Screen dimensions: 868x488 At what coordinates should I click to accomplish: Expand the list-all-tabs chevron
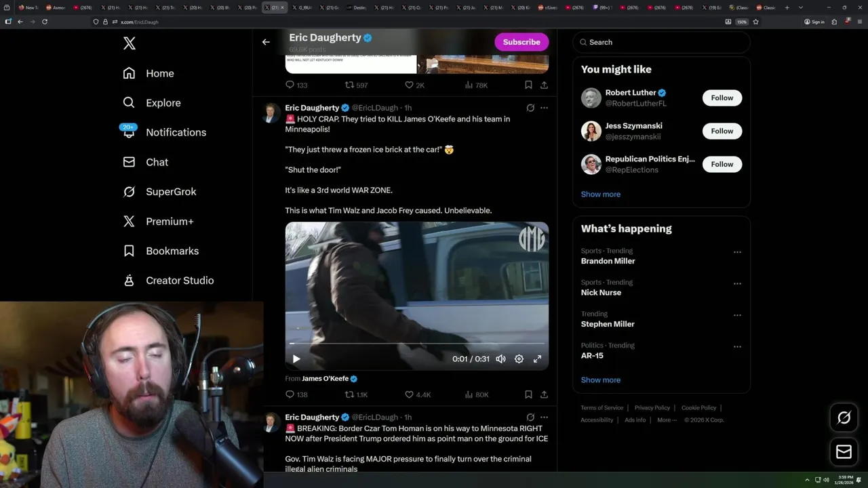pyautogui.click(x=801, y=7)
